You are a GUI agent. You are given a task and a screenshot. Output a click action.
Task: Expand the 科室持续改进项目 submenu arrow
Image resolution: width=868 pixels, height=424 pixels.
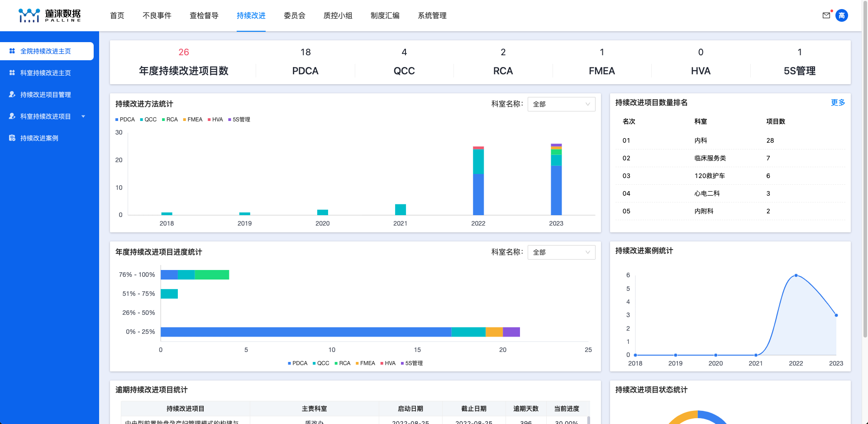point(83,116)
